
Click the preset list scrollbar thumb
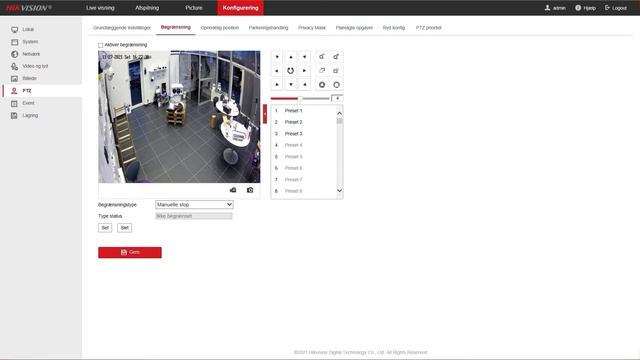pyautogui.click(x=339, y=121)
